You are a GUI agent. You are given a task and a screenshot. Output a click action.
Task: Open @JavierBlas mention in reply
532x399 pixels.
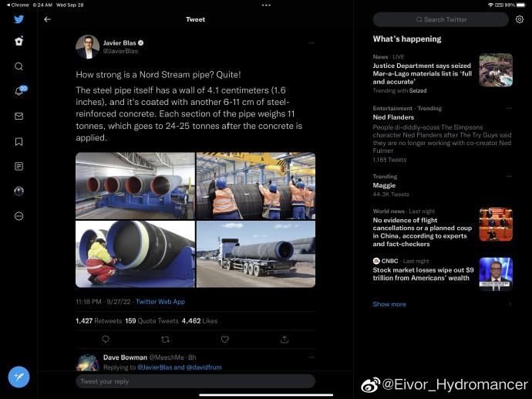click(x=155, y=367)
